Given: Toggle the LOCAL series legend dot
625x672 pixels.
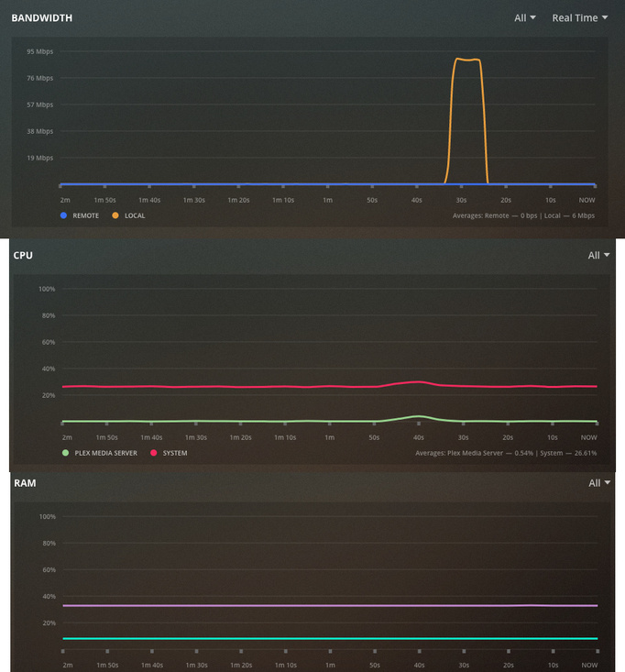Looking at the screenshot, I should tap(115, 215).
